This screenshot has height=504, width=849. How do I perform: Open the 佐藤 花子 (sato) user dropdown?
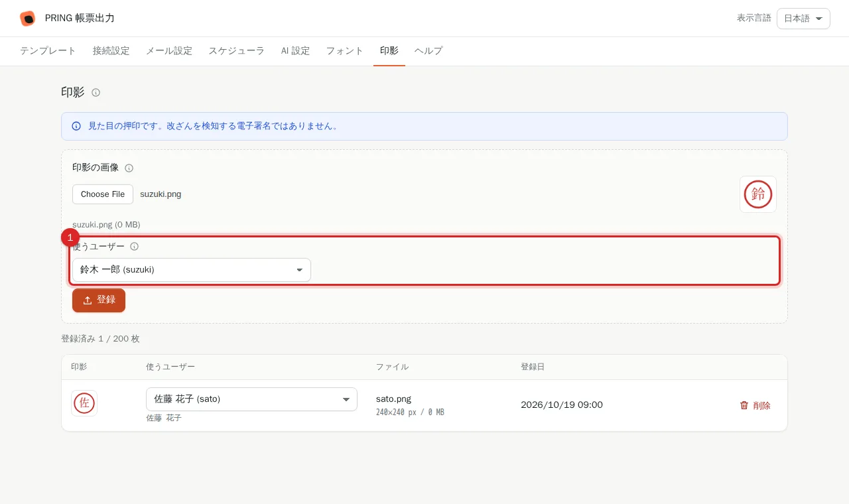pos(251,399)
